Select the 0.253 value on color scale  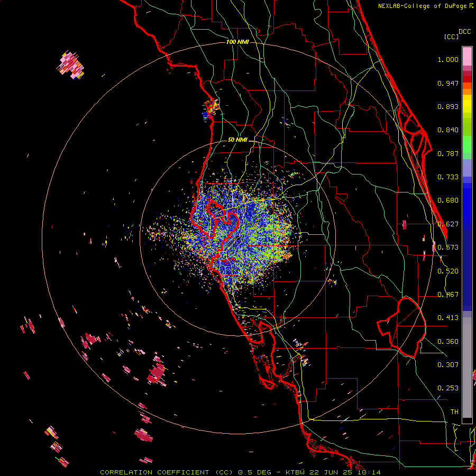[x=448, y=388]
